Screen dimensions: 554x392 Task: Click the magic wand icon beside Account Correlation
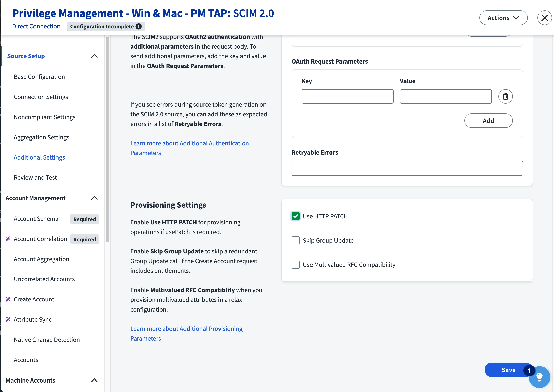pos(8,239)
